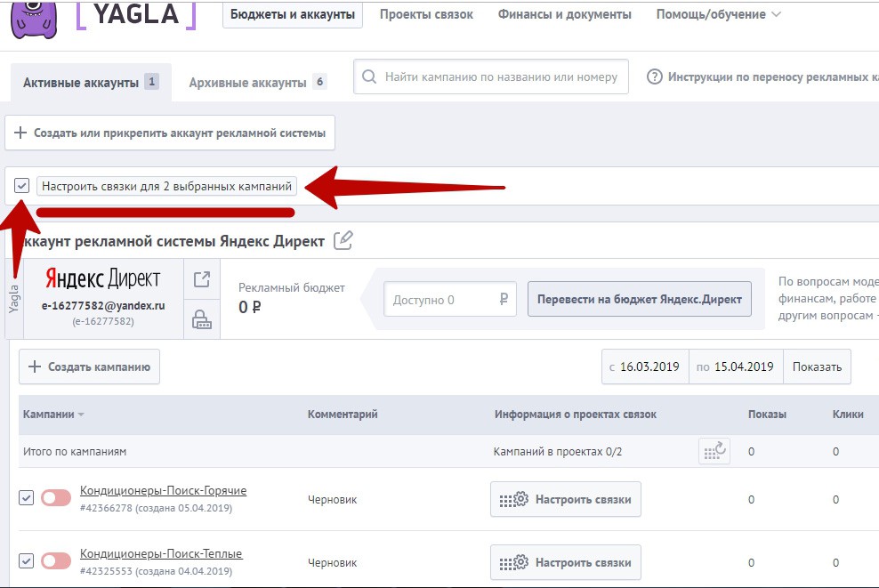This screenshot has width=879, height=588.
Task: Click the Доступно 0 budget amount field
Action: coord(450,299)
